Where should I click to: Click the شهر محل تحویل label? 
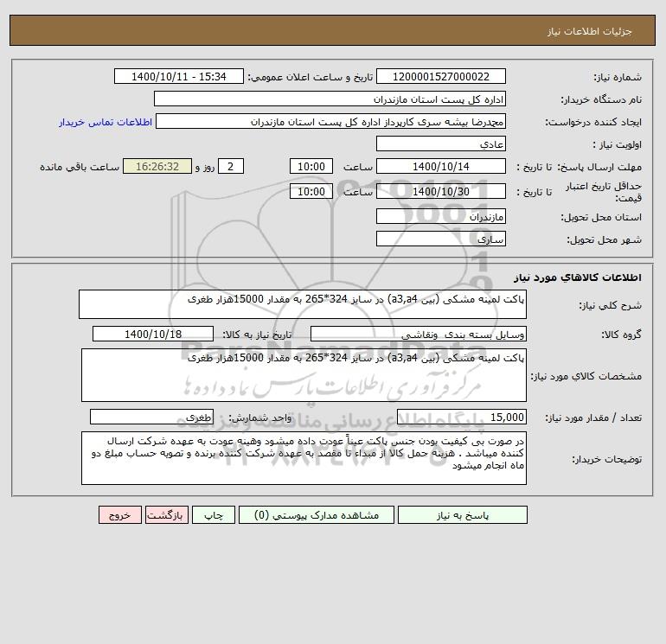(x=604, y=239)
